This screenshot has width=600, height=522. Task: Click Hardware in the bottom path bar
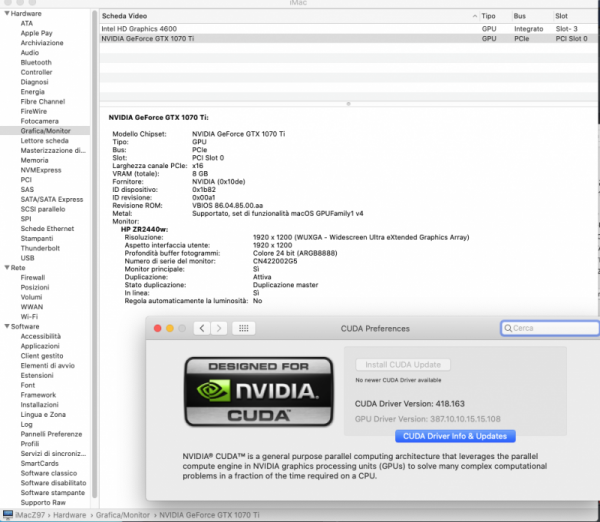(69, 515)
